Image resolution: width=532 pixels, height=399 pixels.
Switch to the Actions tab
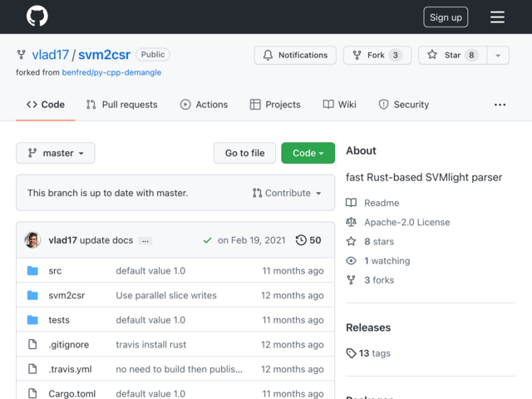204,105
